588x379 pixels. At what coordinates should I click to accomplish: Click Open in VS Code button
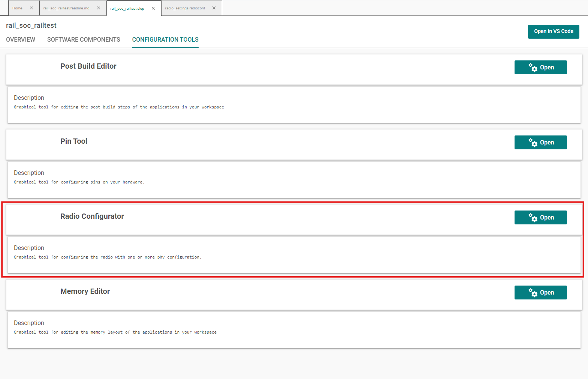553,32
